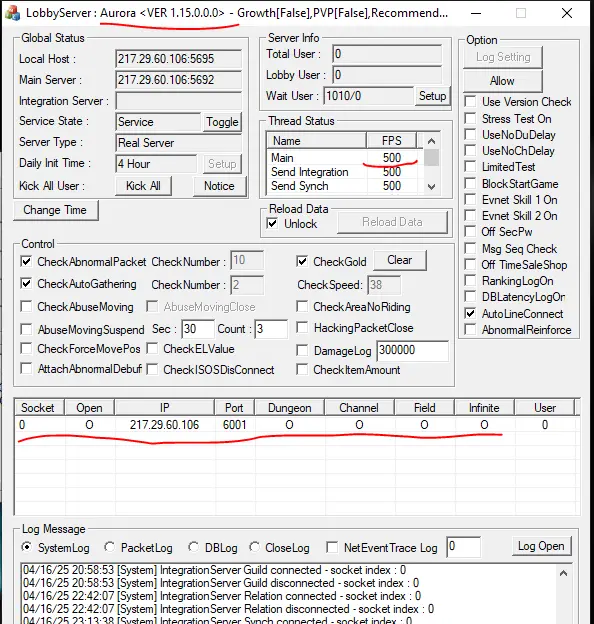Screen dimensions: 594x624
Task: Tick the AttachAbnormalDebuf checkbox
Action: point(26,369)
